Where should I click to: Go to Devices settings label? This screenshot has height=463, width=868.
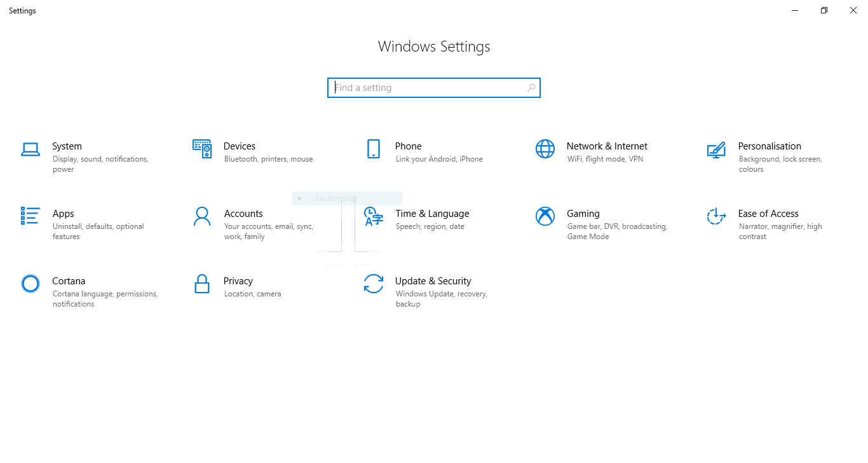(x=240, y=146)
